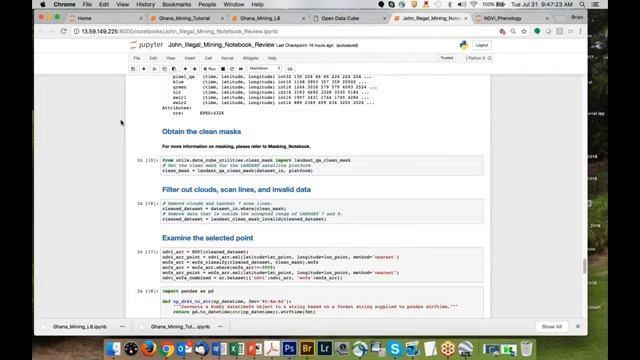Image resolution: width=640 pixels, height=360 pixels.
Task: Cut selected cells using the scissors icon
Action: (154, 69)
